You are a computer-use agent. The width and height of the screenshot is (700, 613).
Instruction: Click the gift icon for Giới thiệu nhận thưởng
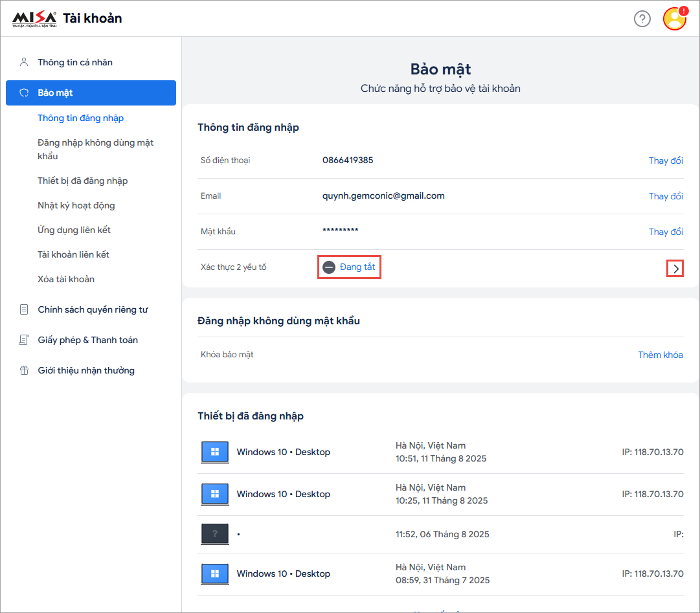[x=24, y=370]
